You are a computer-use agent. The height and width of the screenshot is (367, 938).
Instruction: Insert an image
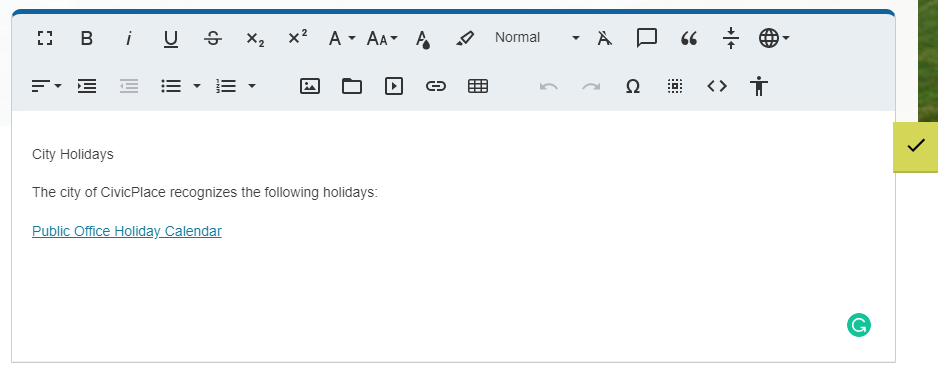pyautogui.click(x=310, y=86)
